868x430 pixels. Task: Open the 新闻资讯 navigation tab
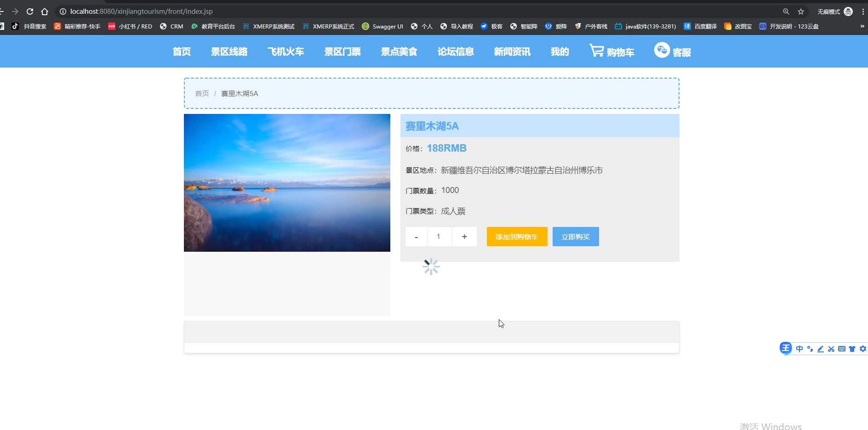coord(512,52)
